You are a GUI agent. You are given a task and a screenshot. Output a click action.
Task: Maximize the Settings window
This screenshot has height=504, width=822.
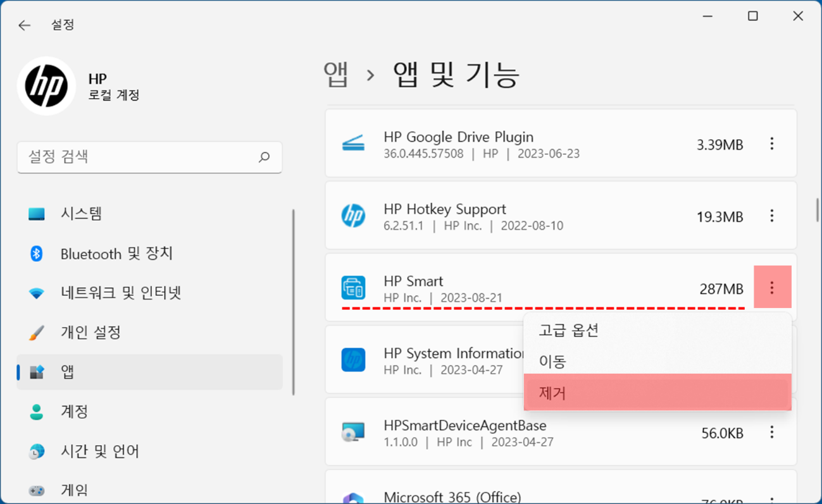point(753,16)
